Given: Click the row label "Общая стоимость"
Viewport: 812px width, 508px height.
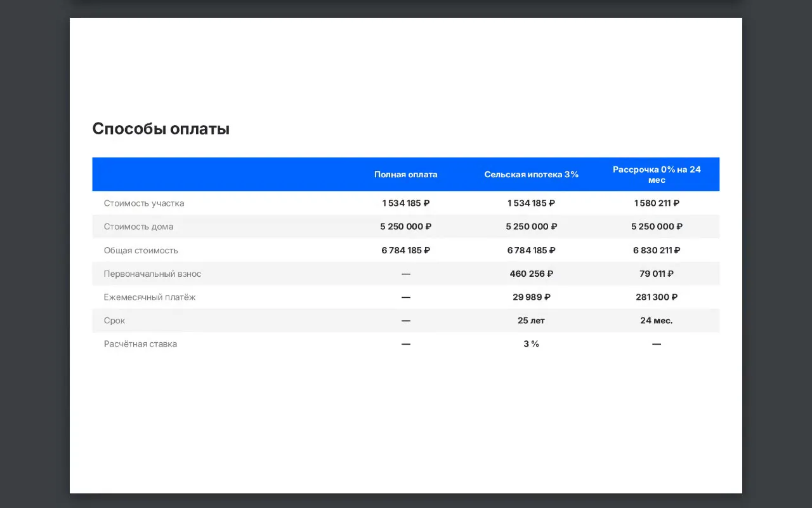Looking at the screenshot, I should pos(141,250).
